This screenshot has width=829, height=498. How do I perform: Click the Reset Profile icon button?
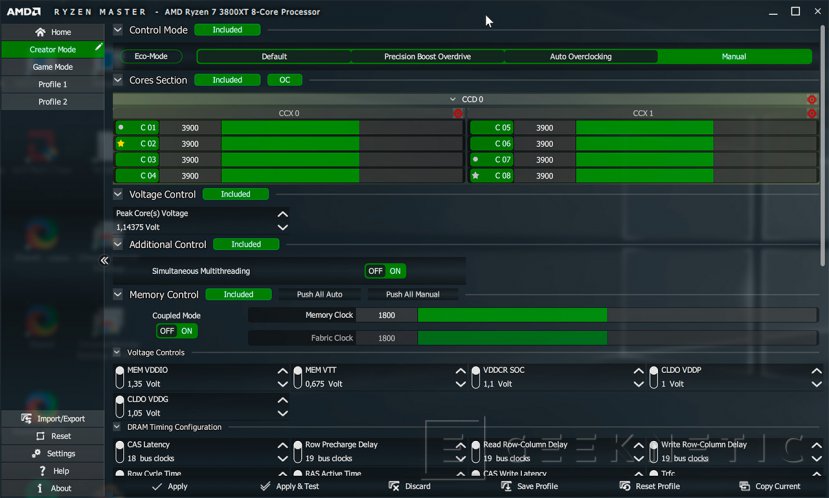(625, 486)
